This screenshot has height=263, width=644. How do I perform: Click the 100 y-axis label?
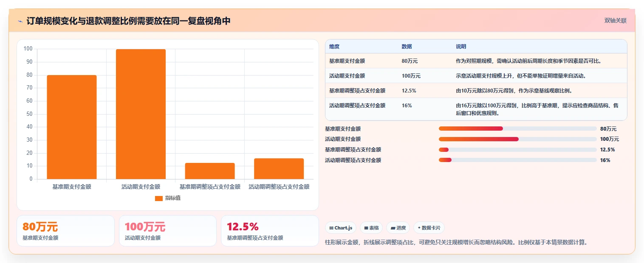click(28, 49)
